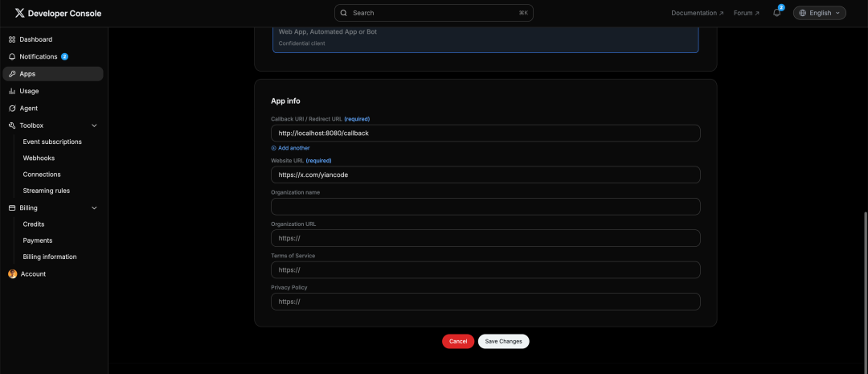This screenshot has height=374, width=868.
Task: Open Webhooks in the sidebar
Action: (x=39, y=158)
